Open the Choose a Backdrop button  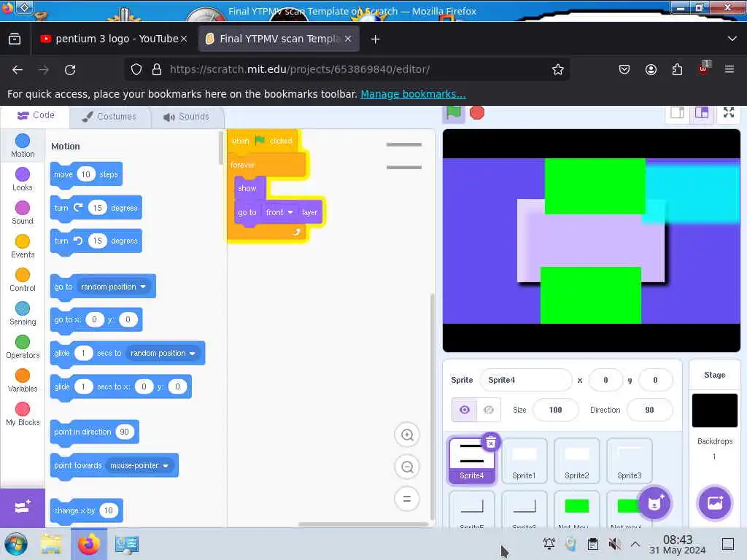point(715,503)
